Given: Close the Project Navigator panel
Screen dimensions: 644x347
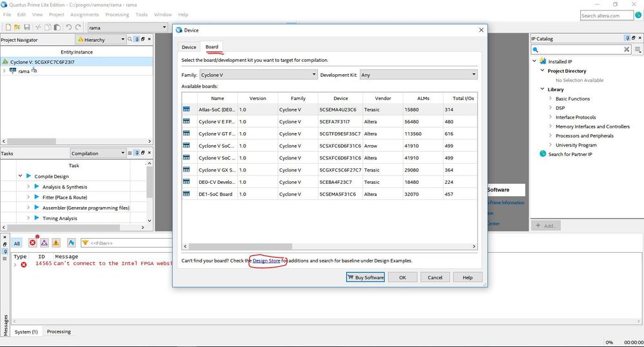Looking at the screenshot, I should (149, 39).
